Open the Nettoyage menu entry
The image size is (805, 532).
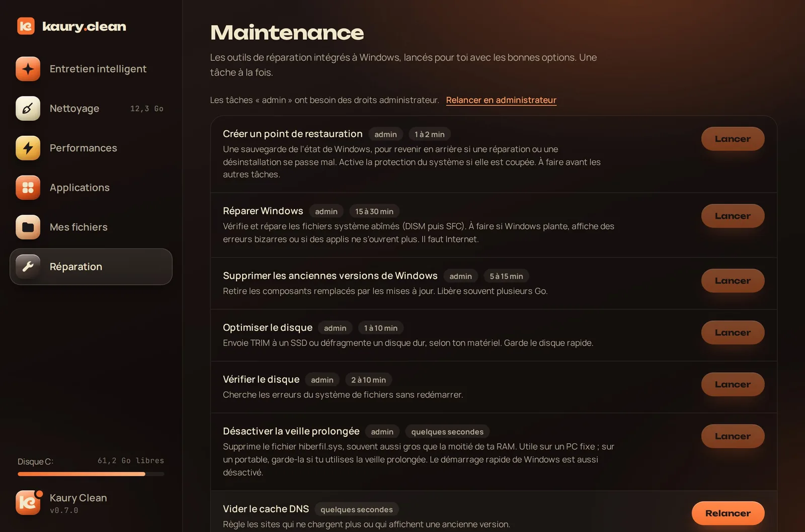point(91,109)
